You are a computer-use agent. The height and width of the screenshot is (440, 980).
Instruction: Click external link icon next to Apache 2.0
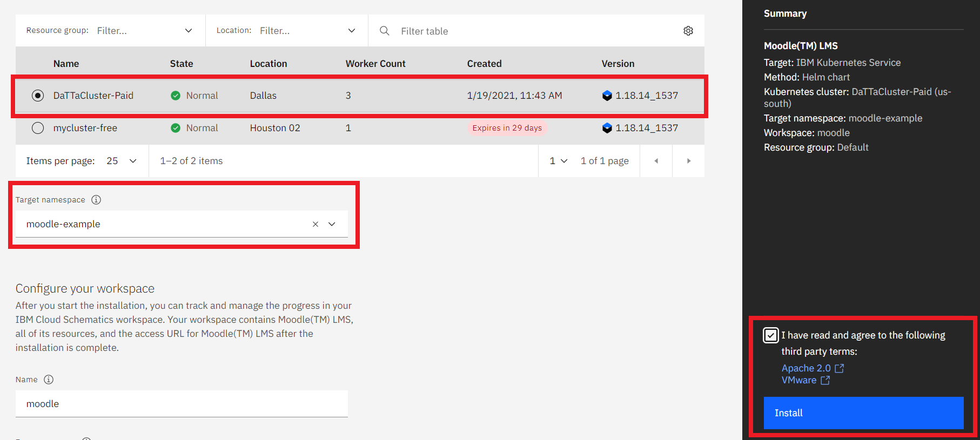840,368
